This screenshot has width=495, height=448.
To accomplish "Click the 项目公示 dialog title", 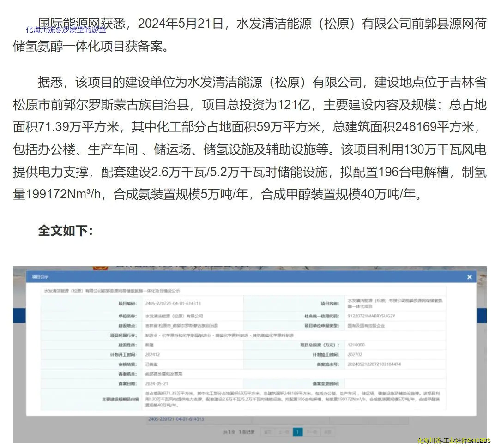I will [x=40, y=277].
